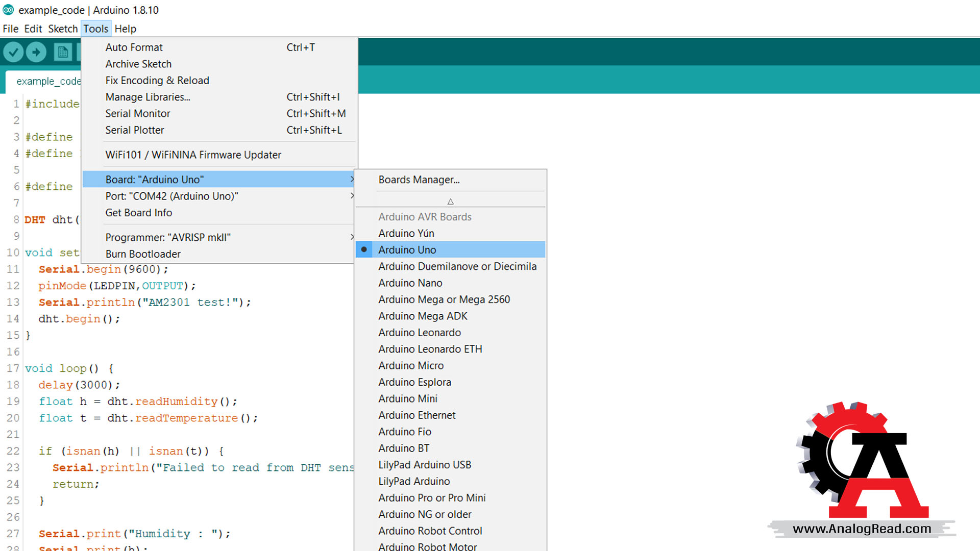
Task: Open the Edit menu
Action: tap(33, 29)
